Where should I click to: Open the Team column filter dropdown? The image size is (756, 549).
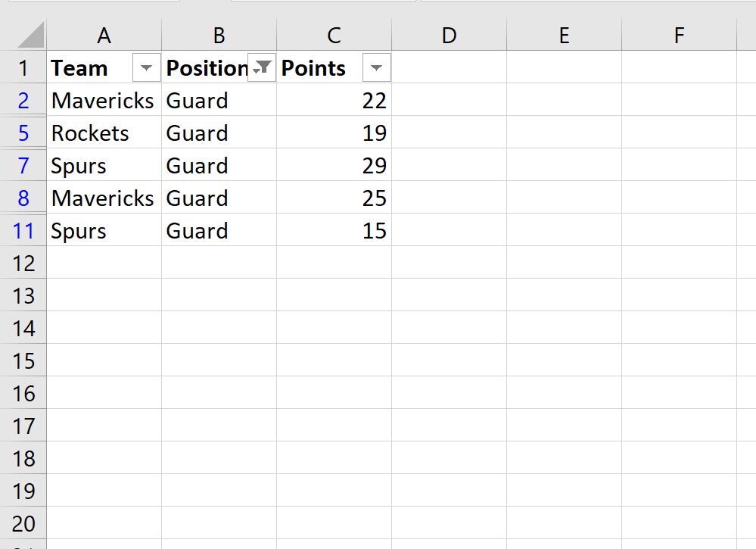tap(147, 69)
